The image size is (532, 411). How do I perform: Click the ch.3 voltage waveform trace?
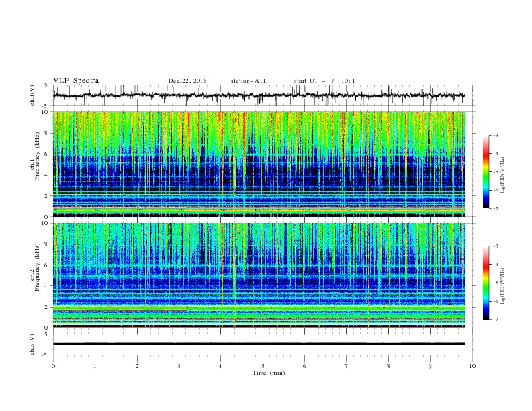[x=259, y=344]
